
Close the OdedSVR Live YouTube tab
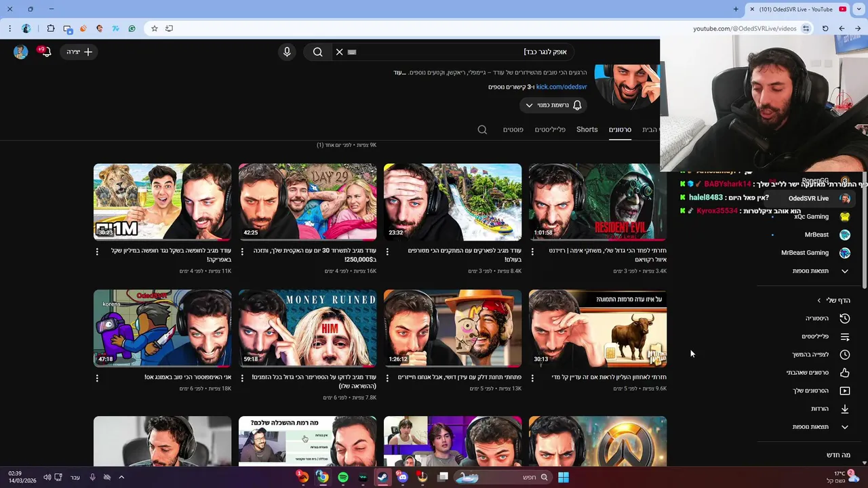751,9
